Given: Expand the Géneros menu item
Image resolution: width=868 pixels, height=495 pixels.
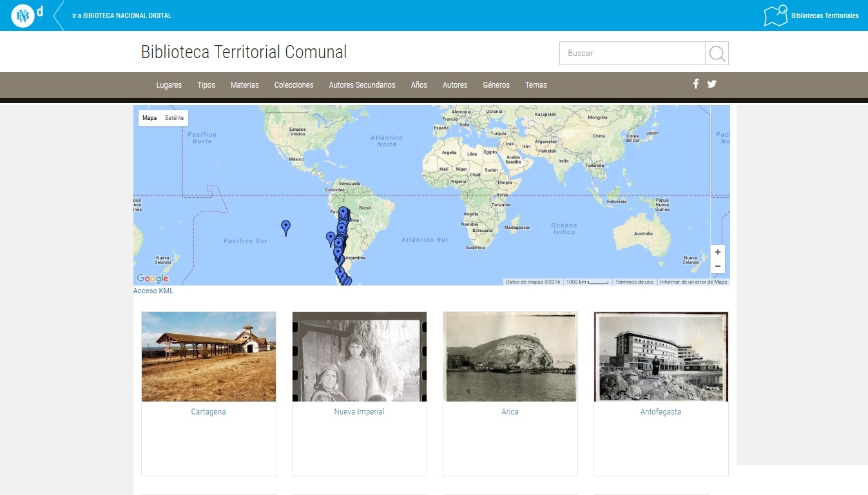Looking at the screenshot, I should [496, 85].
